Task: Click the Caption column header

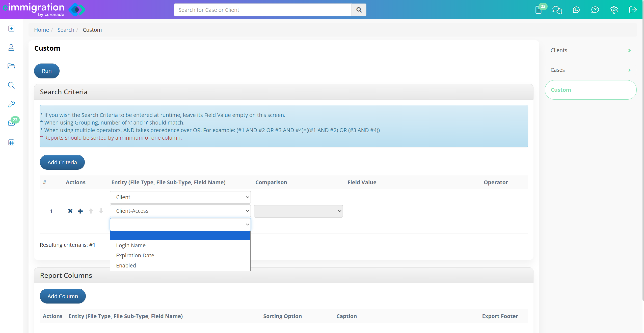Action: coord(346,316)
